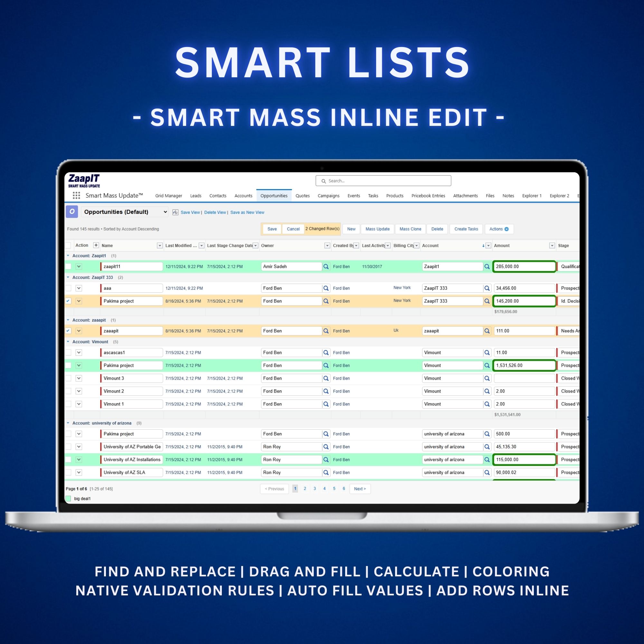644x644 pixels.
Task: Click the purple Opportunities object icon
Action: coord(72,212)
